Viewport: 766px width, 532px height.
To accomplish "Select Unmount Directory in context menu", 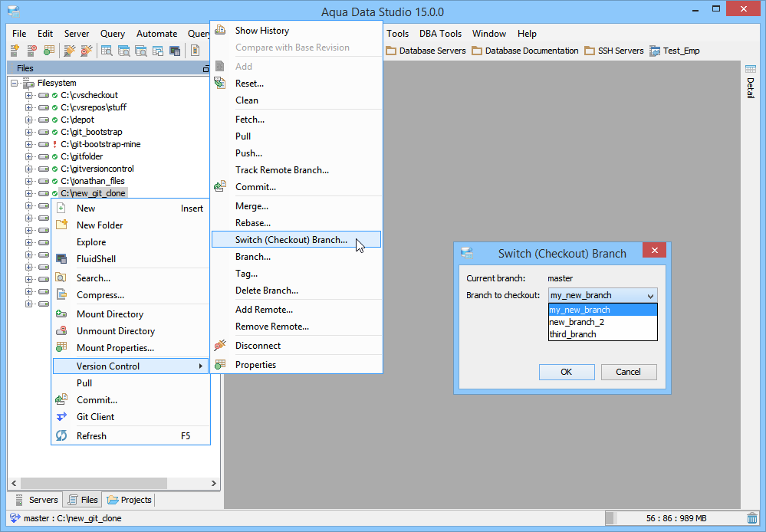I will point(131,331).
